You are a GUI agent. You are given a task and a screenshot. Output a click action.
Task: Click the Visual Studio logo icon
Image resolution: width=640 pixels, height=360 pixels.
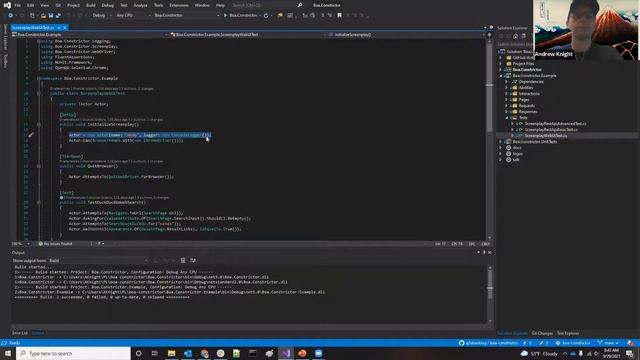pos(7,5)
